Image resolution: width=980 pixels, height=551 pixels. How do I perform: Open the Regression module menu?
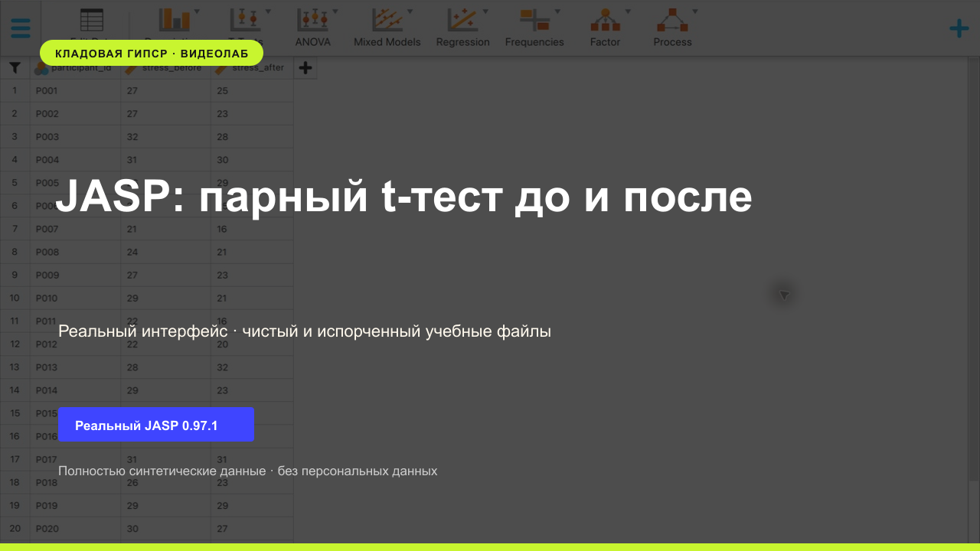pyautogui.click(x=462, y=27)
